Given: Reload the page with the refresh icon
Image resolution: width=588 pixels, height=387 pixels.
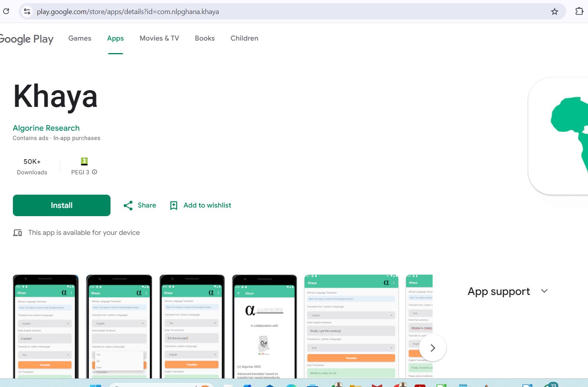Looking at the screenshot, I should tap(6, 11).
